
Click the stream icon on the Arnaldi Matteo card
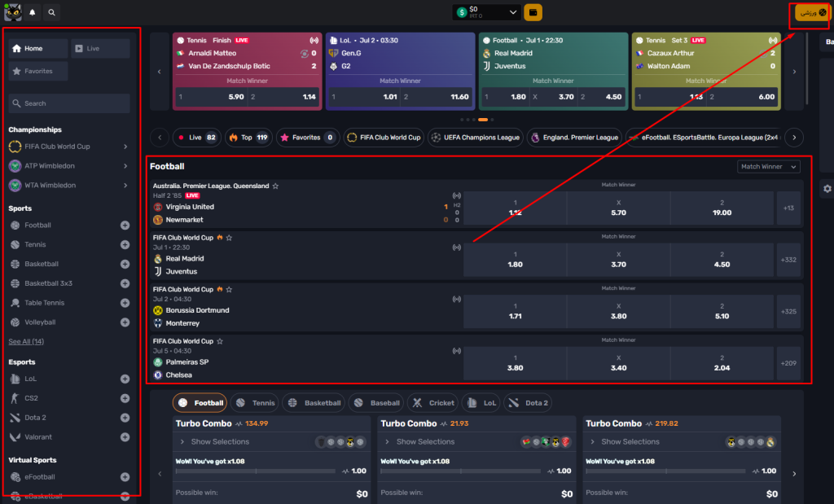314,41
